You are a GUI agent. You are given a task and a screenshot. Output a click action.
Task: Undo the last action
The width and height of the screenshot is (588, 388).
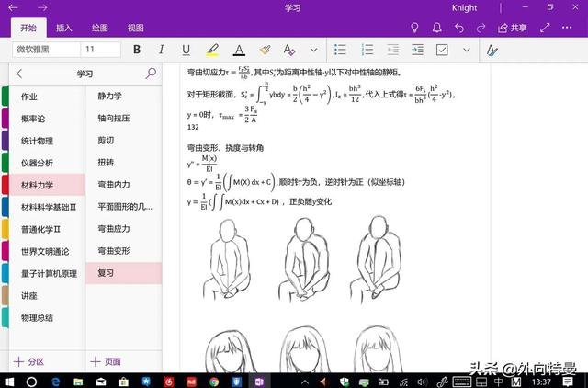click(x=459, y=28)
